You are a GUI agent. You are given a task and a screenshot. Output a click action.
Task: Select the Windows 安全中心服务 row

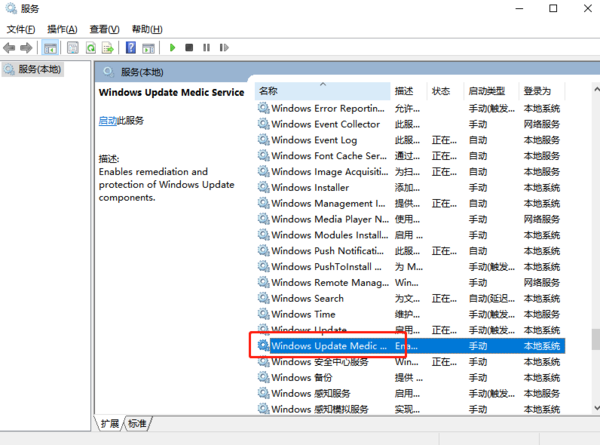click(x=411, y=362)
